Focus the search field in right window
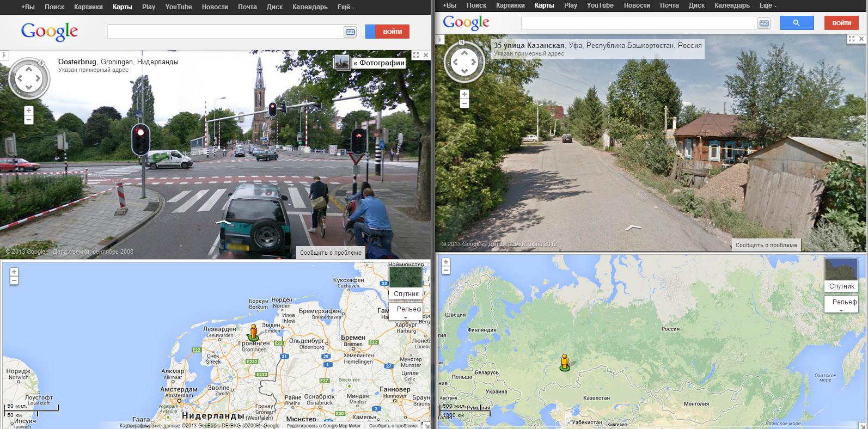Image resolution: width=868 pixels, height=429 pixels. [x=640, y=23]
